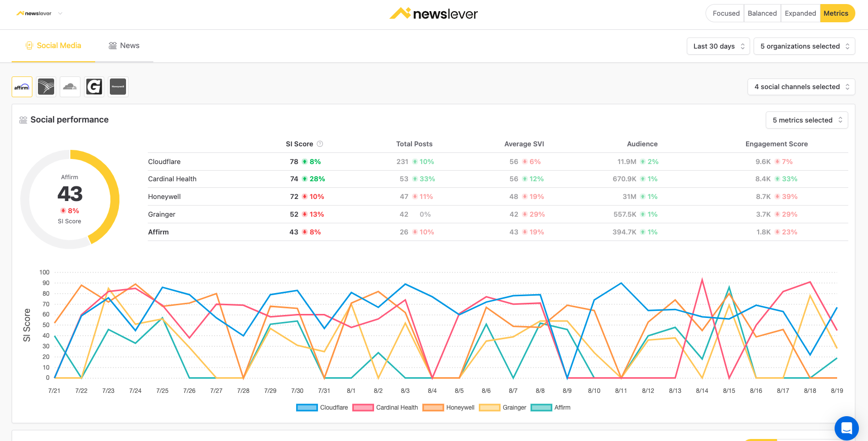Viewport: 868px width, 441px height.
Task: Open the chat support bubble
Action: (846, 428)
